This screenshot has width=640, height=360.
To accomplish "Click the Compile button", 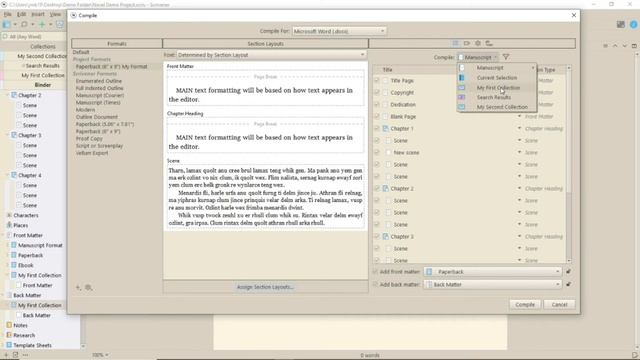I will 525,304.
